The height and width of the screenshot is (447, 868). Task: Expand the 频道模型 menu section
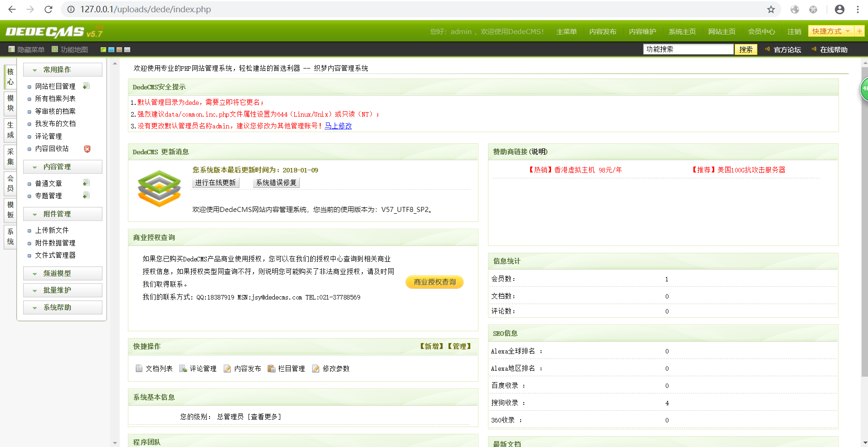tap(63, 273)
